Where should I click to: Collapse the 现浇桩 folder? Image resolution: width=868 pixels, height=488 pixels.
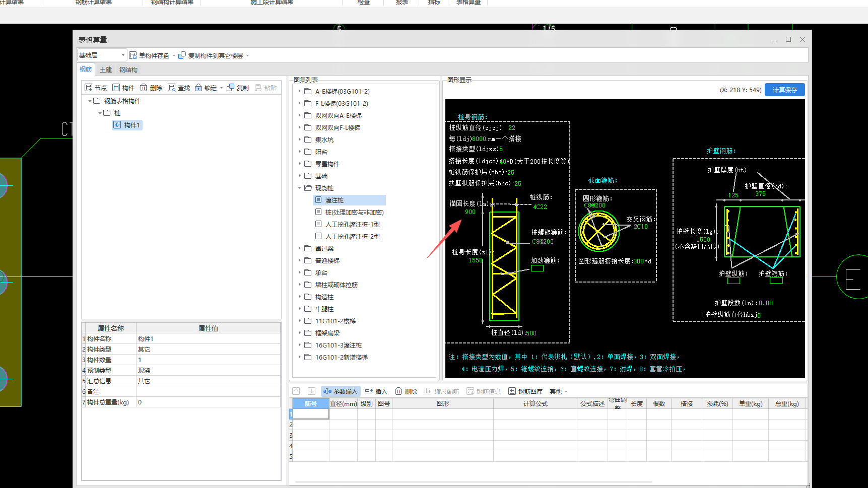click(299, 188)
